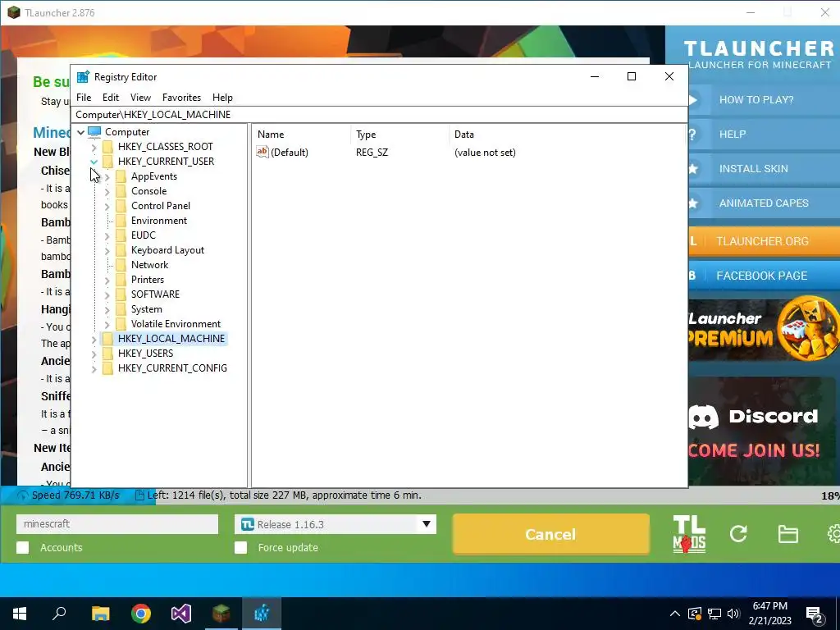Viewport: 840px width, 630px height.
Task: Click the taskbar clock showing 6:47 PM
Action: [x=769, y=614]
